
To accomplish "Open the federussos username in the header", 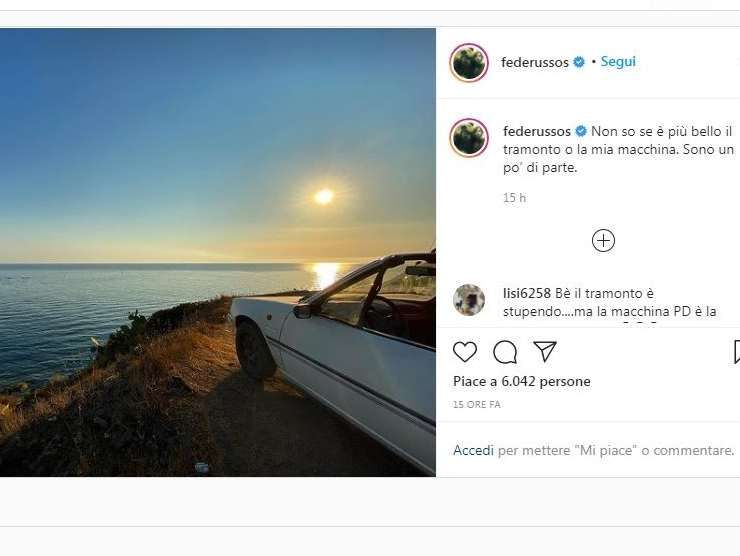I will 535,62.
